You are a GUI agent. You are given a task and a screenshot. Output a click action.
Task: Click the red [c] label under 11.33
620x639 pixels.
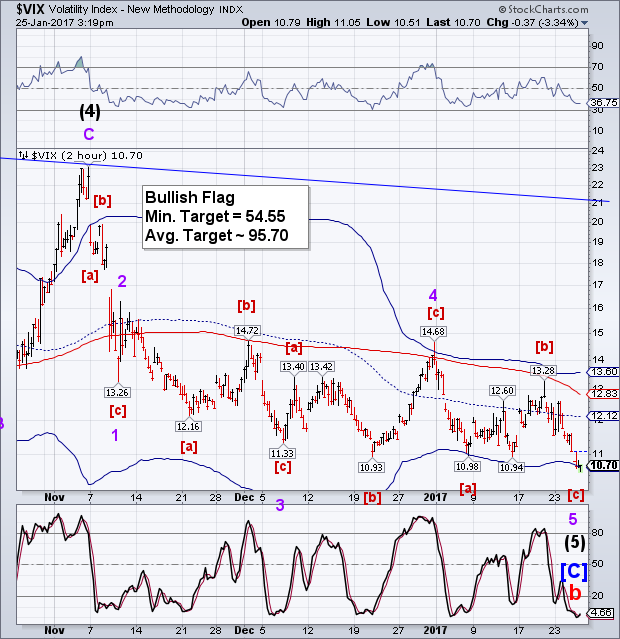click(282, 467)
